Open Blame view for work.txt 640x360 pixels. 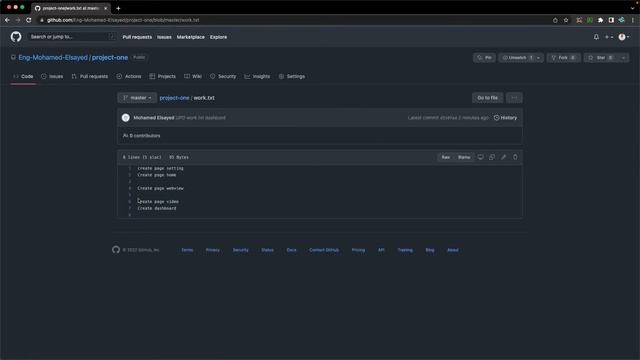pos(464,157)
